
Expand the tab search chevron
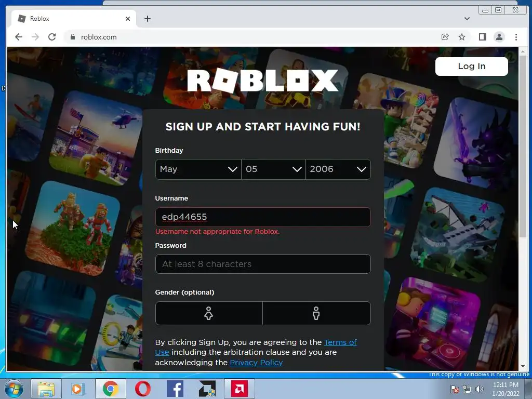(x=467, y=19)
